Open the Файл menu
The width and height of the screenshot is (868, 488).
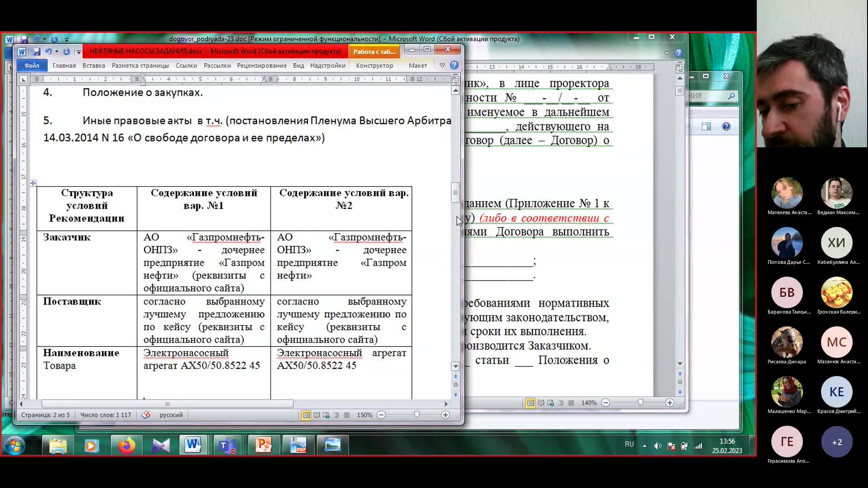32,66
